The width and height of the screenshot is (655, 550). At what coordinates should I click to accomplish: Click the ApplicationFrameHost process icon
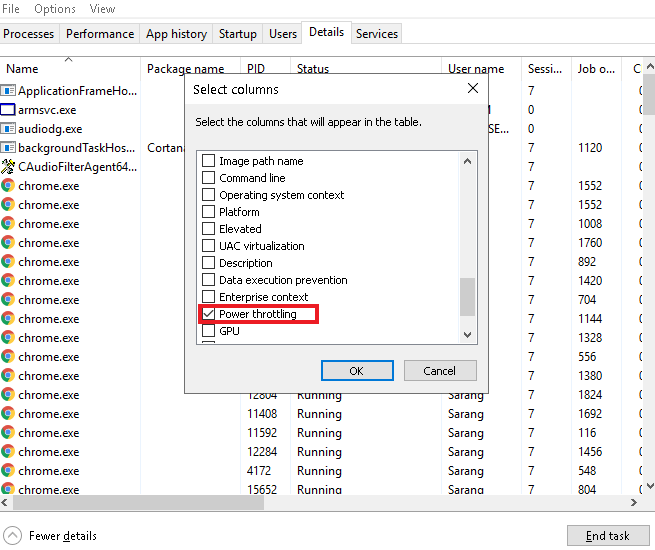pos(8,91)
